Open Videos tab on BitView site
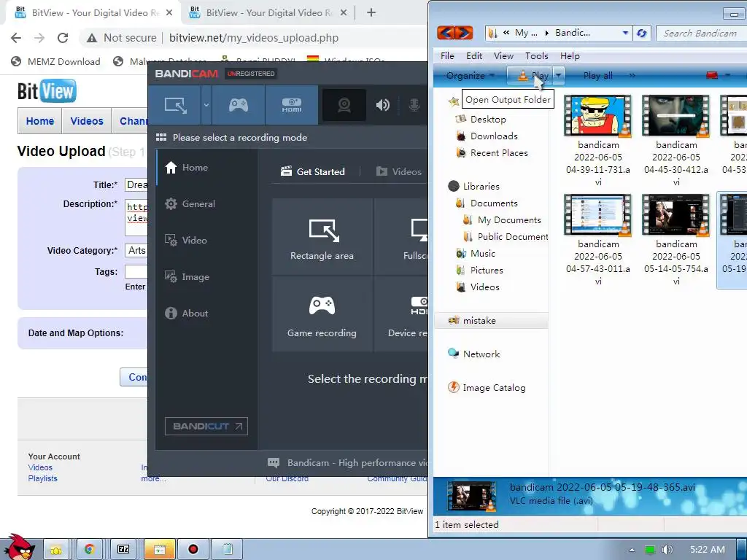Screen dimensions: 747x560 pyautogui.click(x=87, y=122)
